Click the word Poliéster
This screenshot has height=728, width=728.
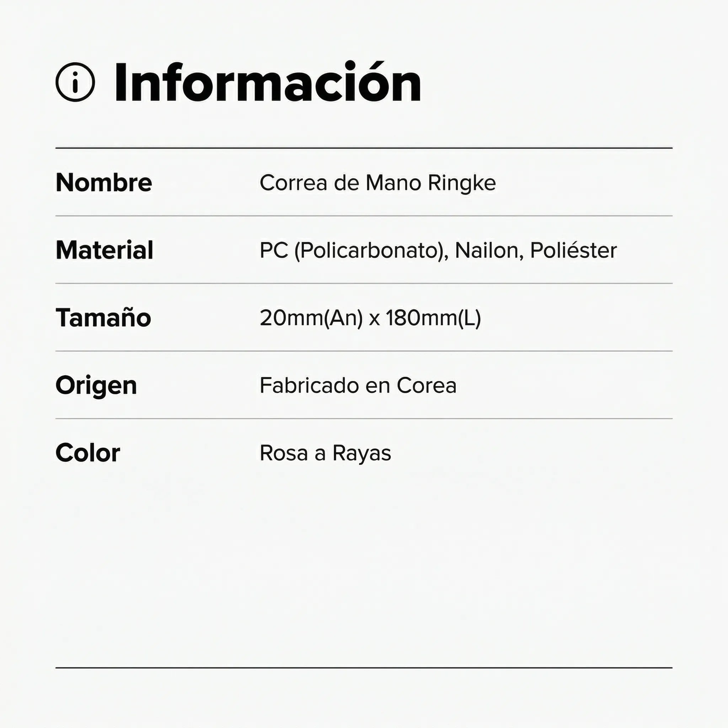pos(573,250)
